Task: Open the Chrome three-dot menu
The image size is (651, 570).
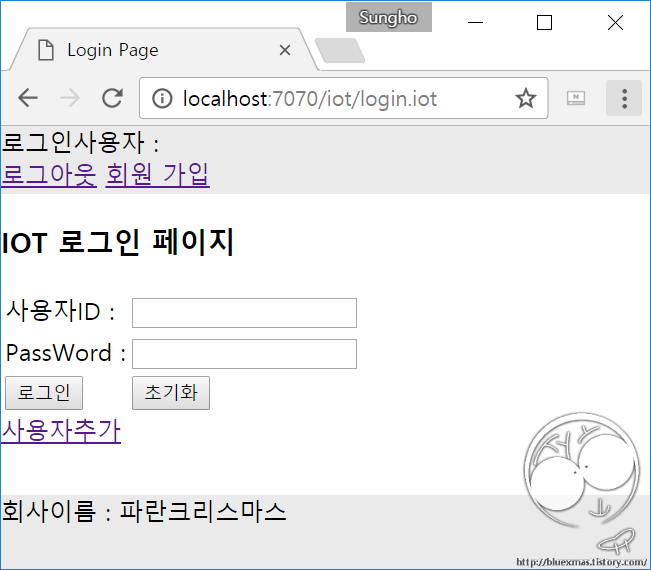Action: [624, 98]
